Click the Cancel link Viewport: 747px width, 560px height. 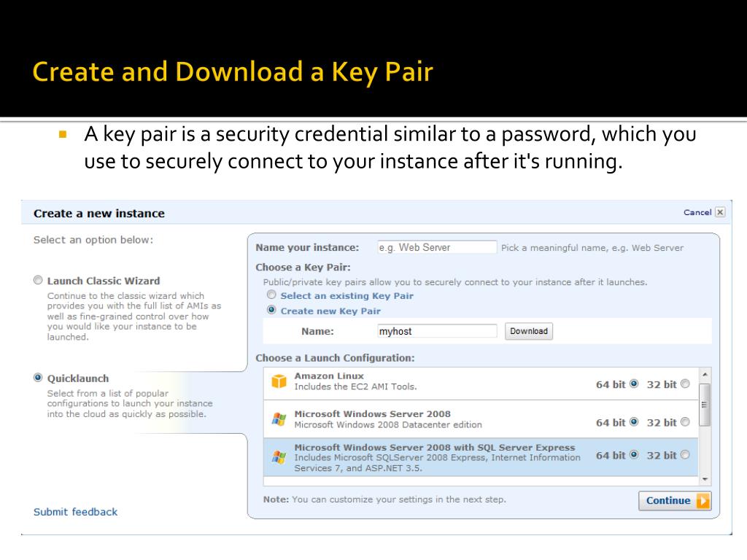(697, 212)
